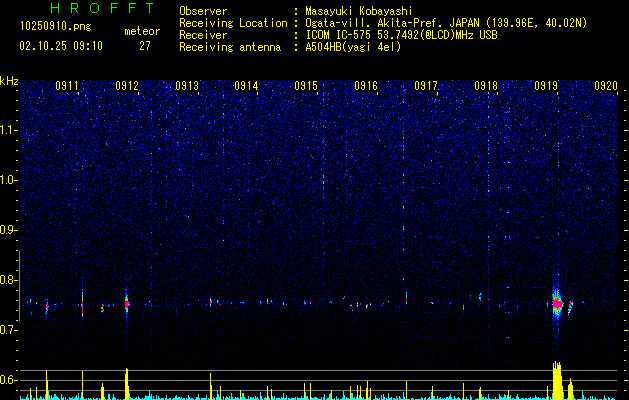
Task: Click the 0917 time marker
Action: (x=426, y=85)
